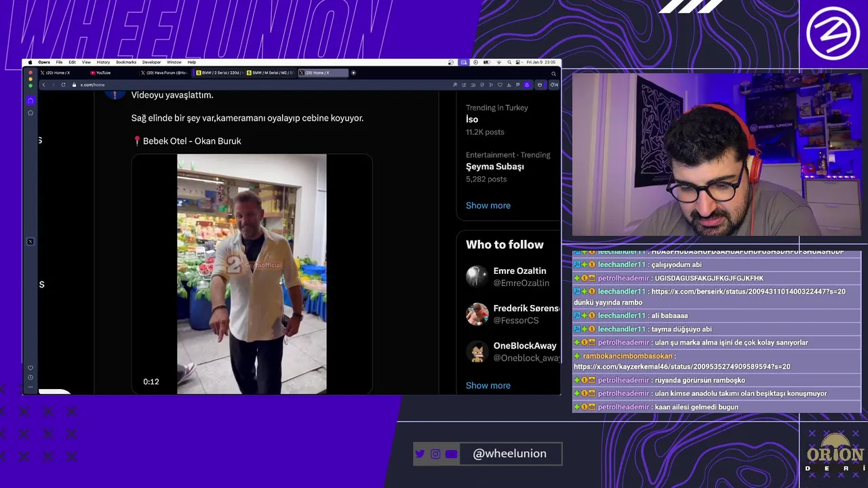868x488 pixels.
Task: Reload the current page
Action: tap(63, 85)
